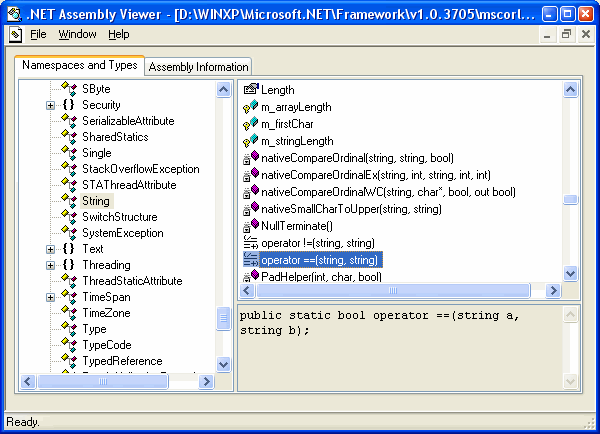Select TypedReference in the tree

pyautogui.click(x=122, y=361)
